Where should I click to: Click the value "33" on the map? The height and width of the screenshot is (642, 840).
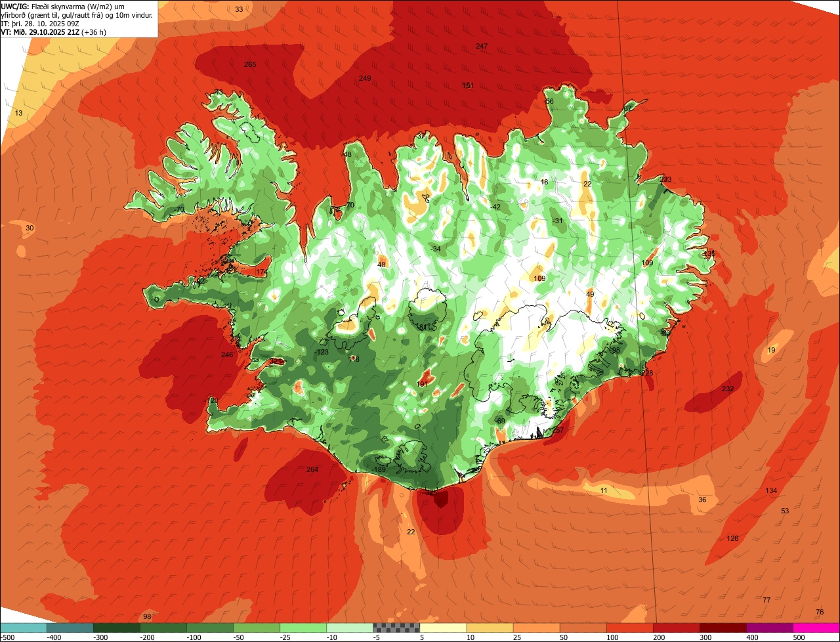pos(239,9)
